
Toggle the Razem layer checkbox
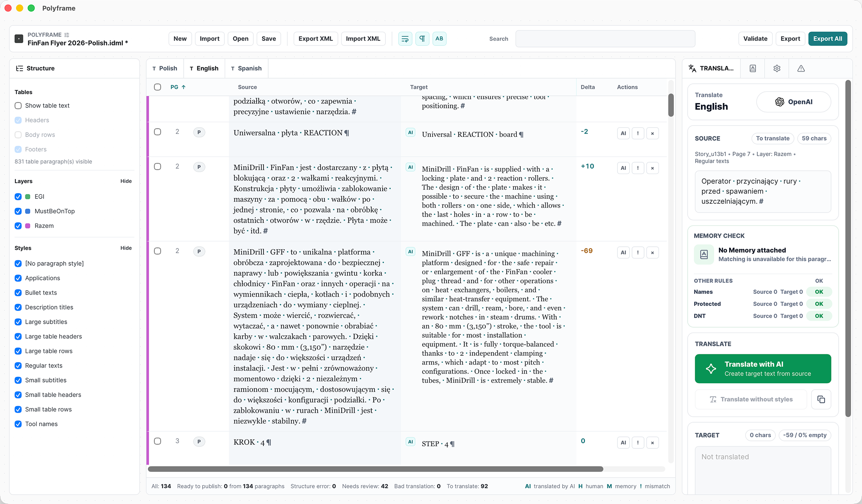point(18,226)
